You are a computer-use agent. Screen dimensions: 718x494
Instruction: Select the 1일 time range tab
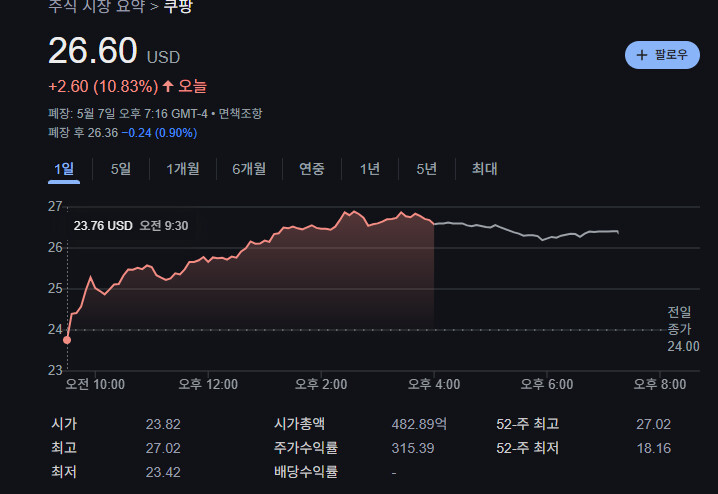(x=64, y=169)
